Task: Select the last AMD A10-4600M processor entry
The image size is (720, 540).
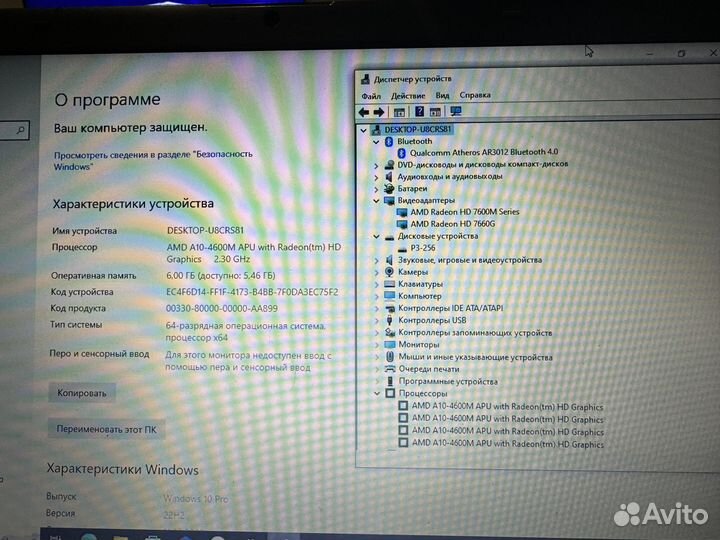Action: 506,443
